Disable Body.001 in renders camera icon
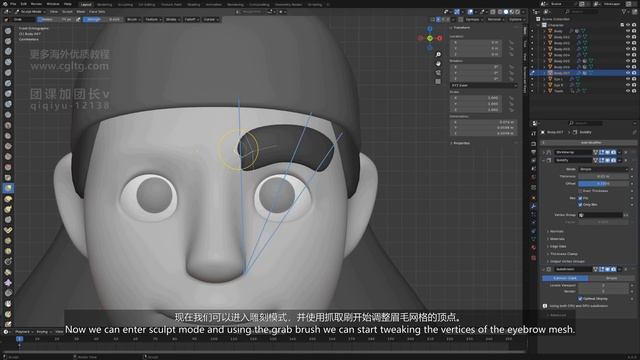The image size is (640, 360). point(634,37)
